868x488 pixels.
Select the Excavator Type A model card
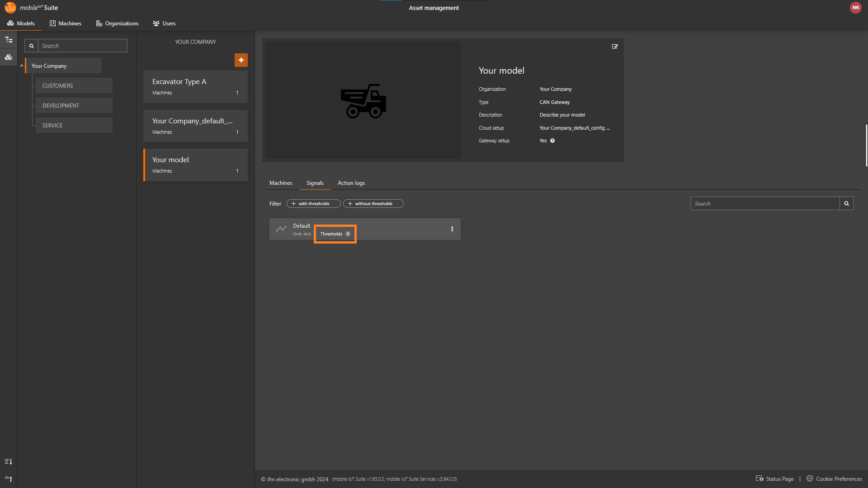click(195, 86)
